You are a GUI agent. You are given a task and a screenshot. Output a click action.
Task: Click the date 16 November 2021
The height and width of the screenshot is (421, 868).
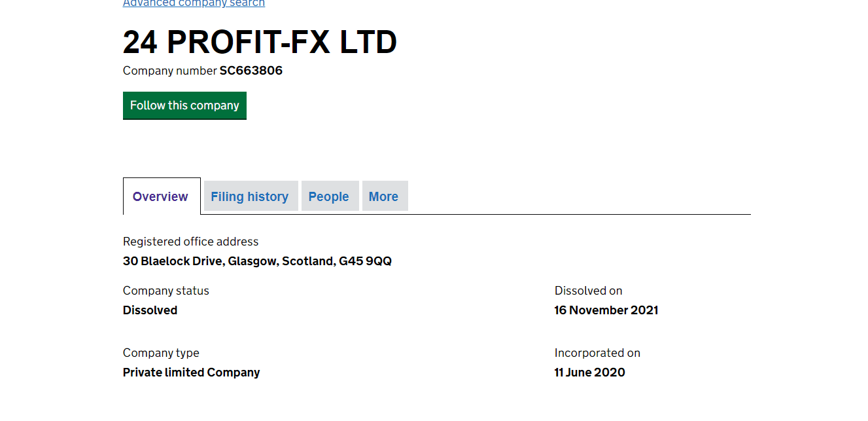point(606,310)
